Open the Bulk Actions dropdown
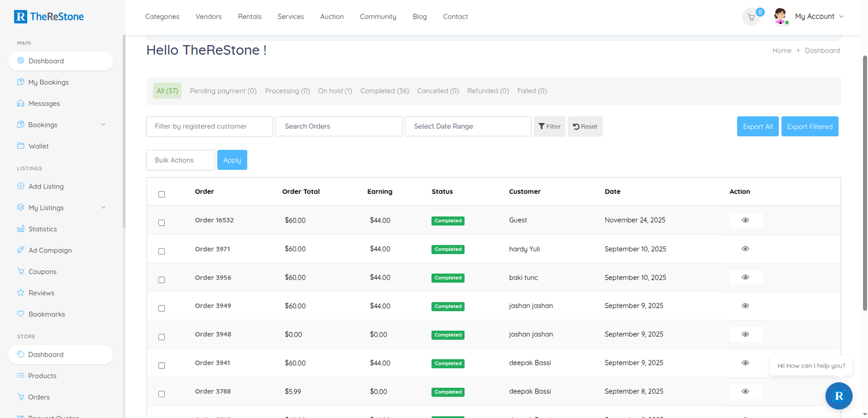The image size is (868, 418). point(180,160)
